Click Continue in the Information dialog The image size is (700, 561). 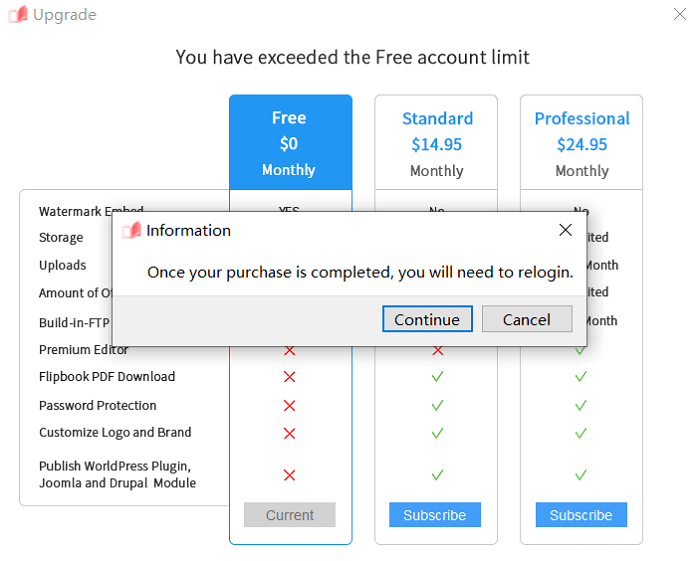coord(427,319)
